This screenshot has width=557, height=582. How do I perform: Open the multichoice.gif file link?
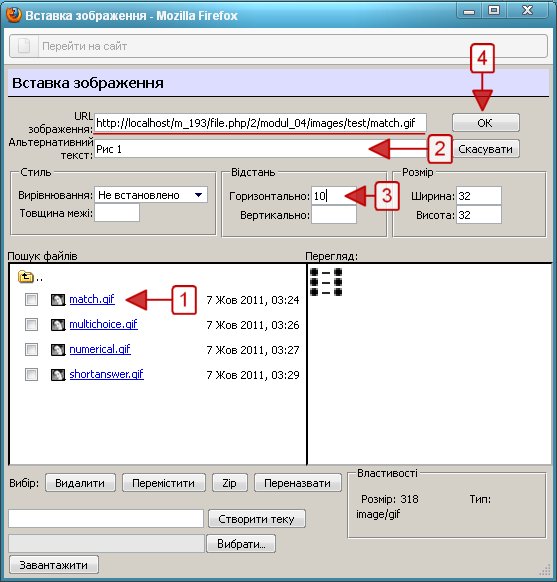pyautogui.click(x=104, y=324)
